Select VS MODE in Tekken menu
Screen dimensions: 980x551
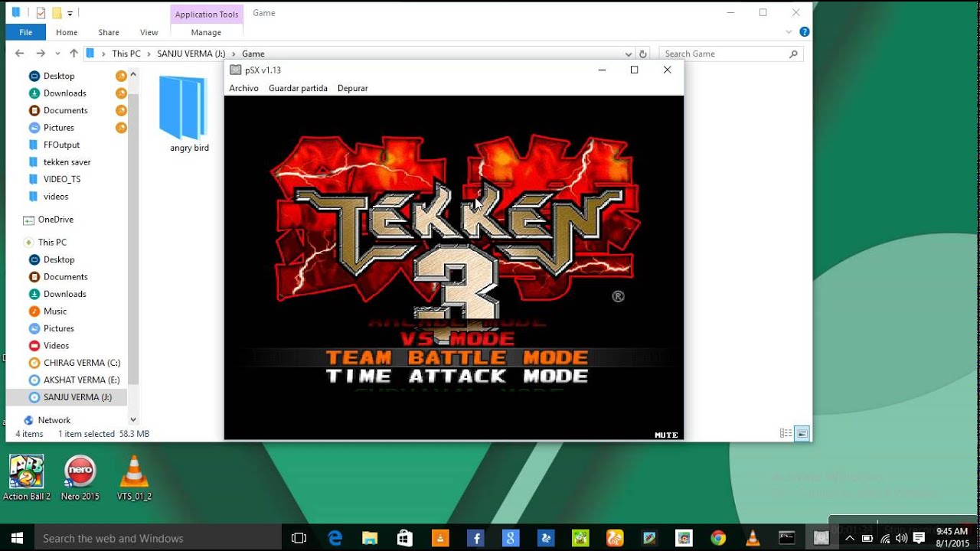click(x=457, y=338)
